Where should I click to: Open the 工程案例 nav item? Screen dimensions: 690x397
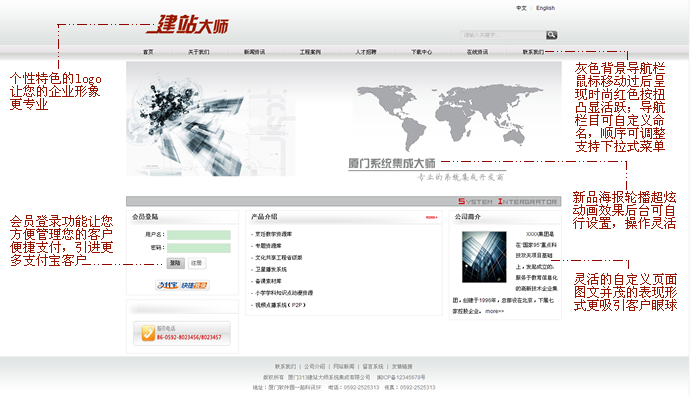click(310, 52)
